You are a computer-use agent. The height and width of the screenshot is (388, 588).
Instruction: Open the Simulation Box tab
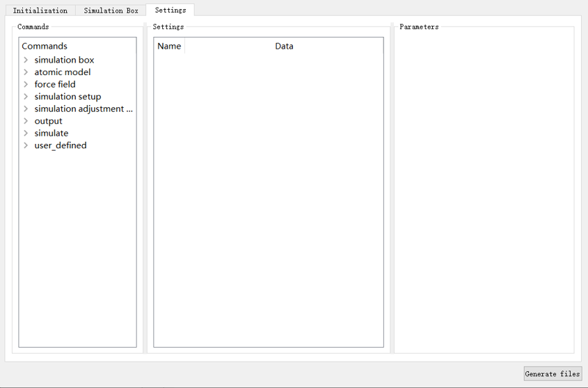(x=111, y=10)
